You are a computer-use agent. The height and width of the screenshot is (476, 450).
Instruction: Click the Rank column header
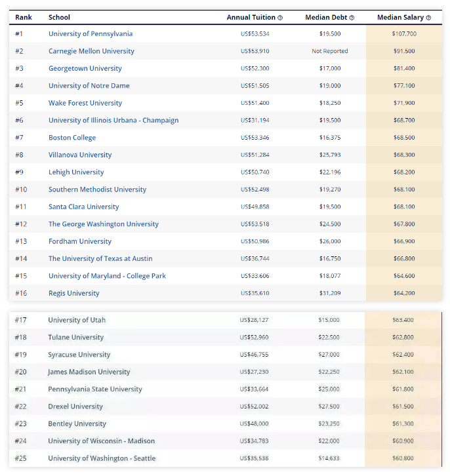(24, 17)
